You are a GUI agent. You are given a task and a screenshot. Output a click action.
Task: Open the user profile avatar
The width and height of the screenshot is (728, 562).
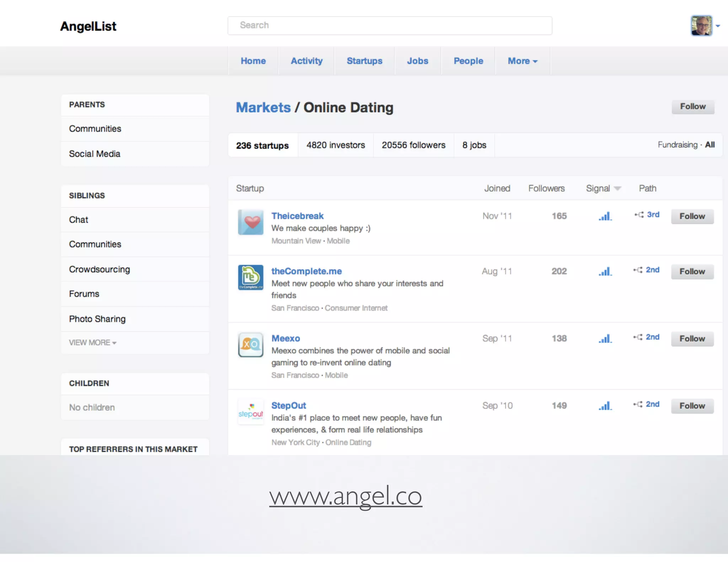coord(701,26)
